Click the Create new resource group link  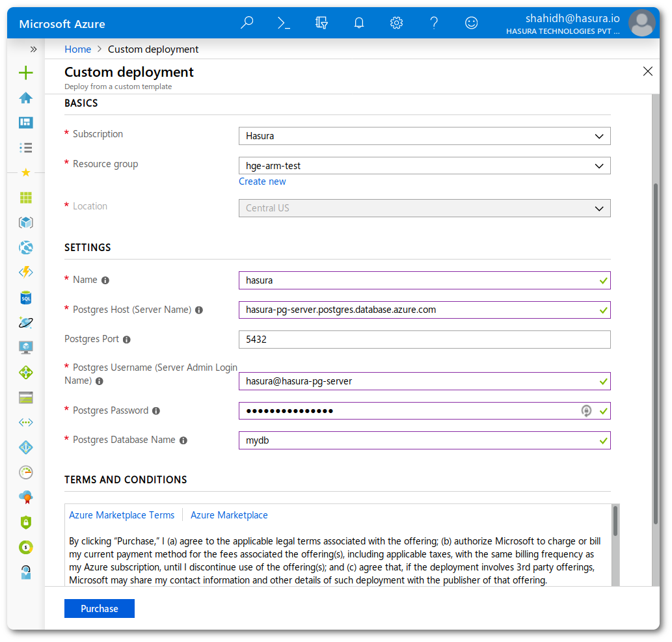tap(262, 181)
